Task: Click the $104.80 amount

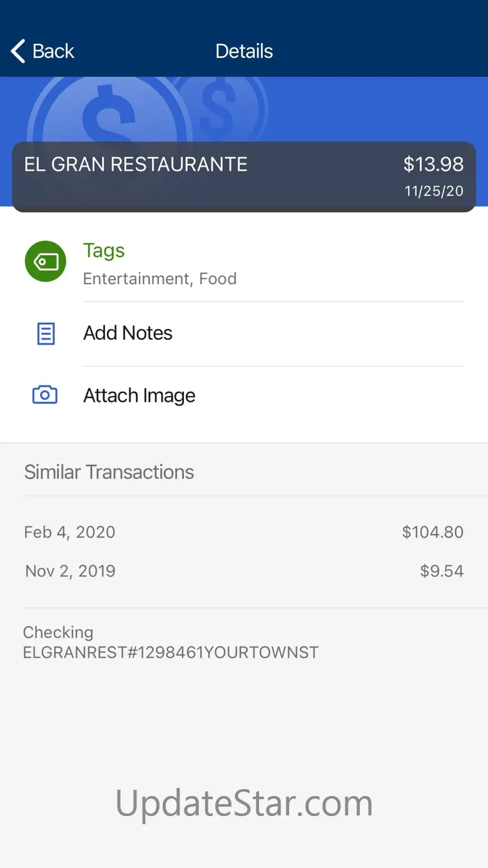Action: 432,532
